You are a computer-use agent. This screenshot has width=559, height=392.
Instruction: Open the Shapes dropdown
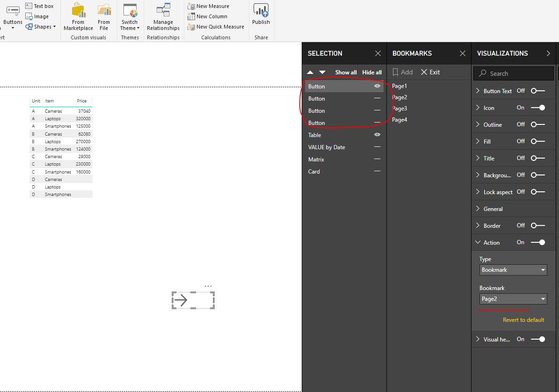(41, 27)
